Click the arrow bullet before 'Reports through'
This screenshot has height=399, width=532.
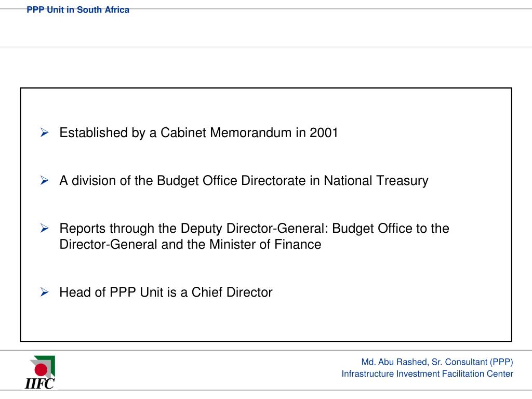coord(45,228)
